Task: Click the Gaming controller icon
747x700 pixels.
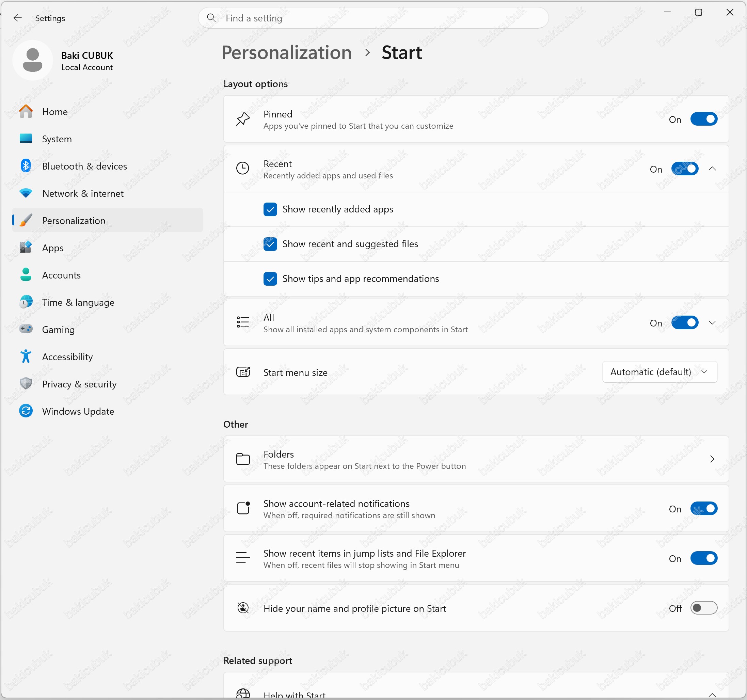Action: point(26,329)
